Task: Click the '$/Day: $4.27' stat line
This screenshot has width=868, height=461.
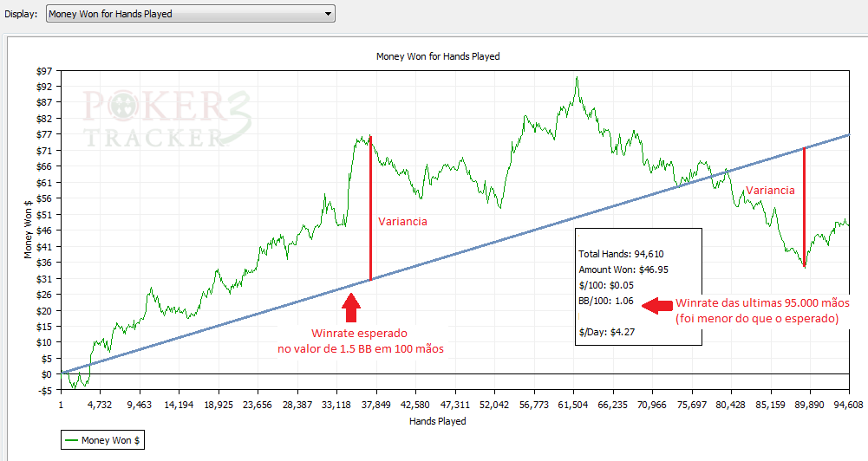Action: pyautogui.click(x=608, y=332)
